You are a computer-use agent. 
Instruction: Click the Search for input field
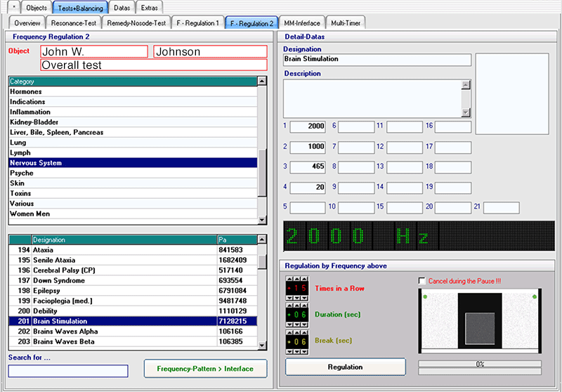(x=68, y=371)
